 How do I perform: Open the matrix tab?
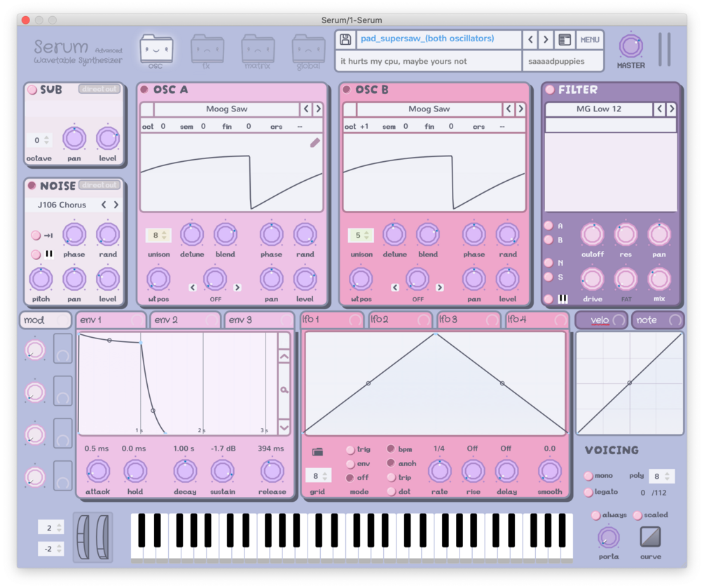258,52
